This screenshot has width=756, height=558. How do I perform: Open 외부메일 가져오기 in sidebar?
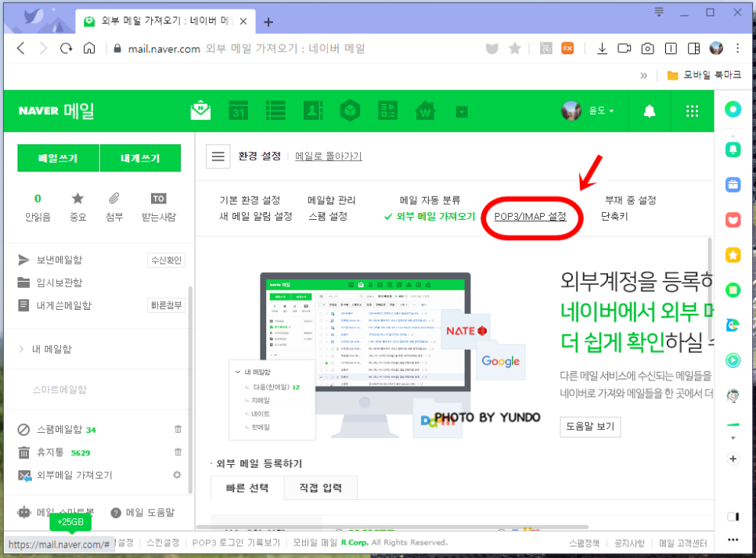tap(74, 476)
